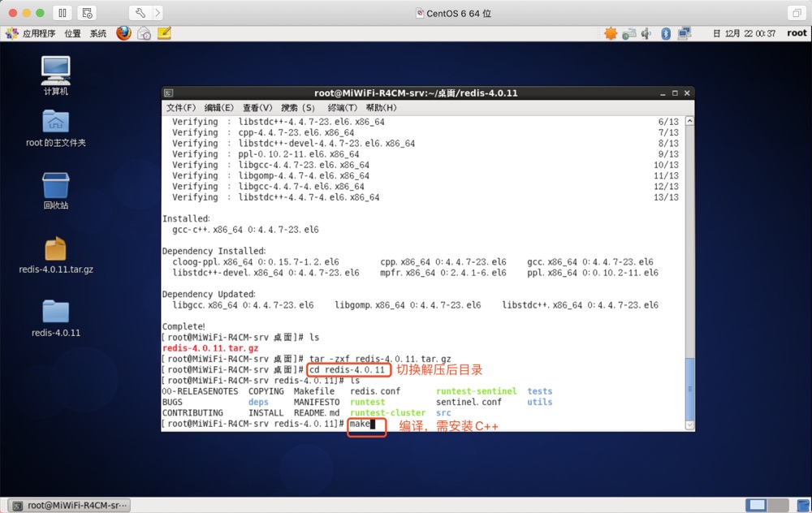Click the Bluetooth tray icon
812x513 pixels.
[x=665, y=33]
